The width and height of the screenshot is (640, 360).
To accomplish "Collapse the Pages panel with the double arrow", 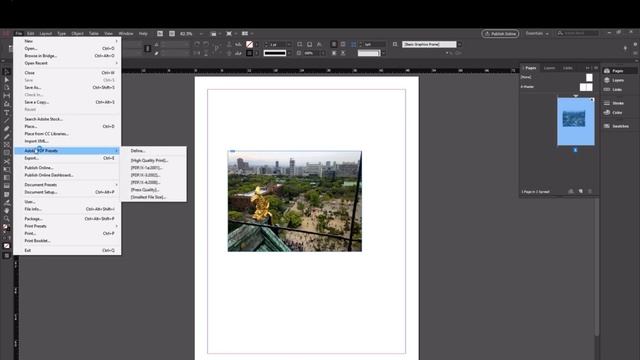I will 588,68.
